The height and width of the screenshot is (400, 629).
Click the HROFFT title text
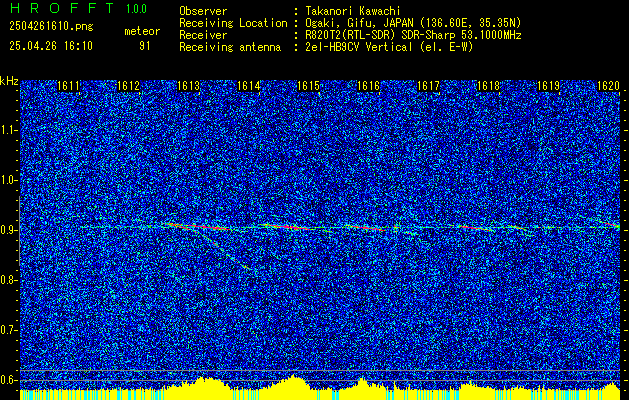coord(62,8)
